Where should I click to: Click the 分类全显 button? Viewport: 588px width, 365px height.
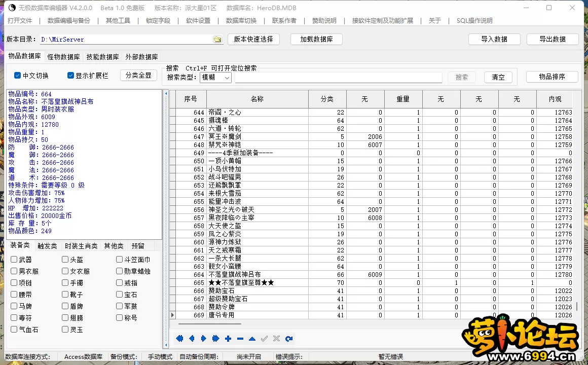coord(138,76)
